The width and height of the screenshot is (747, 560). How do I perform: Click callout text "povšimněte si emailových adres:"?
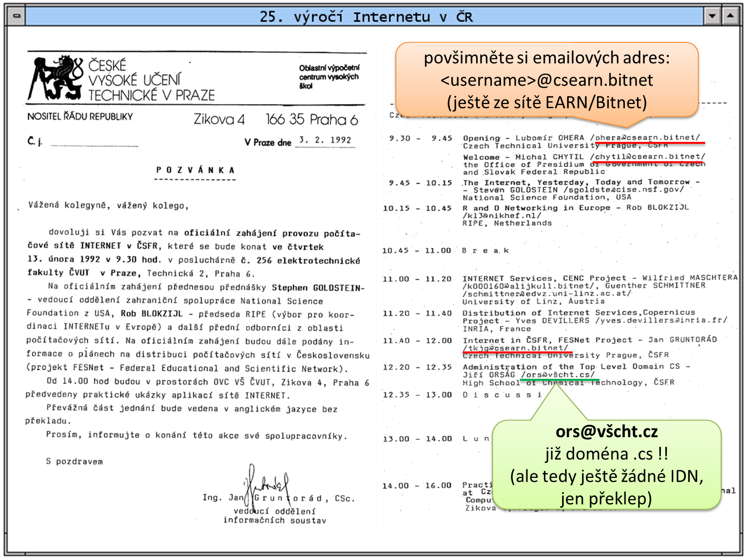tap(547, 58)
